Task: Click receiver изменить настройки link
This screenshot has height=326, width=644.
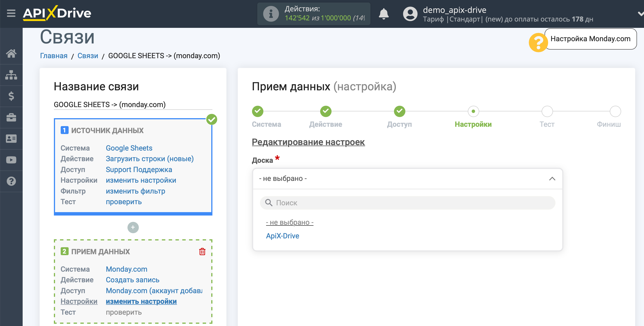Action: coord(141,301)
